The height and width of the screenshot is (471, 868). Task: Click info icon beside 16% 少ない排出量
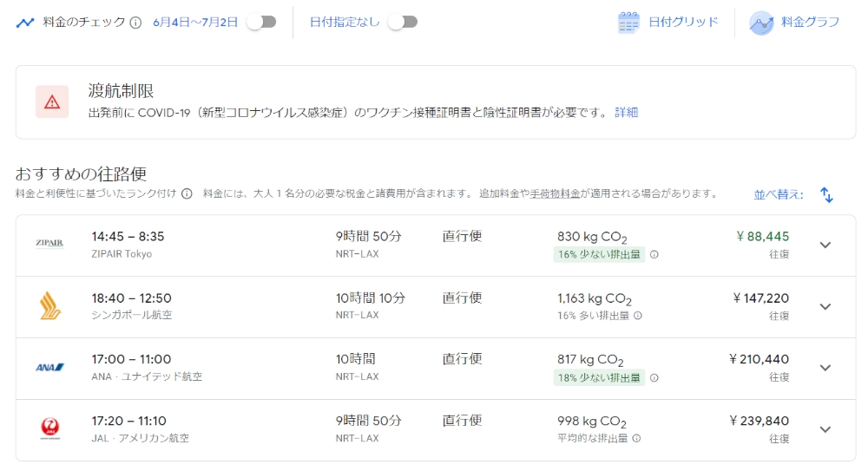(x=654, y=255)
